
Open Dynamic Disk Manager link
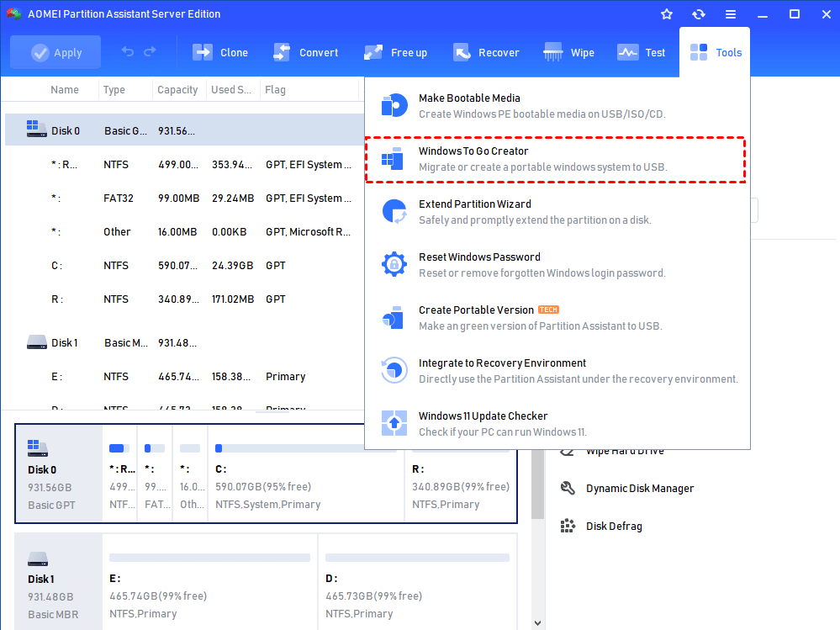coord(639,489)
